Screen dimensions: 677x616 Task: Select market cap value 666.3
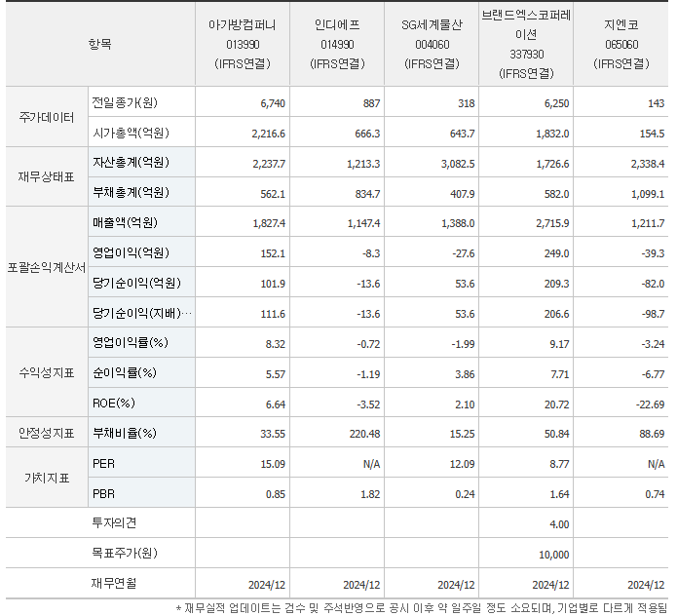point(367,134)
